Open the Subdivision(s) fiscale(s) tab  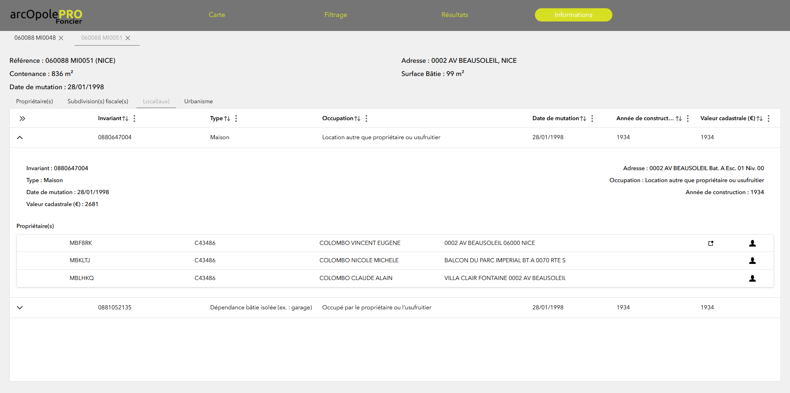[98, 101]
